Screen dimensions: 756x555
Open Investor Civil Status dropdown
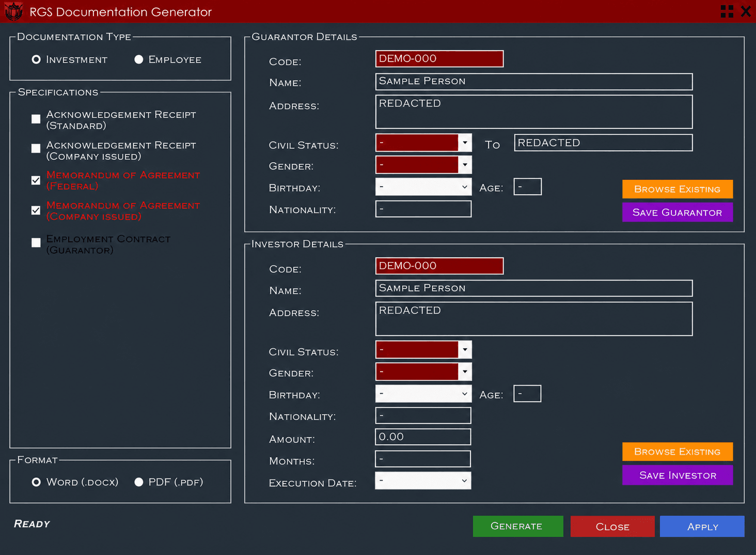click(465, 350)
